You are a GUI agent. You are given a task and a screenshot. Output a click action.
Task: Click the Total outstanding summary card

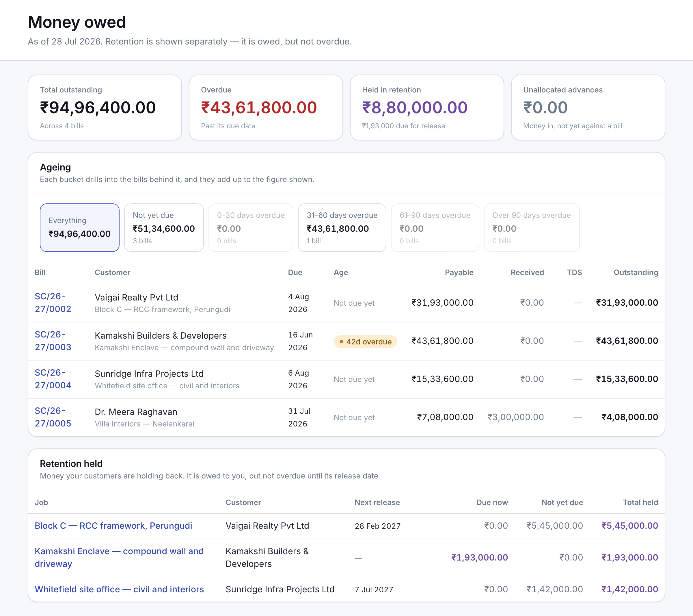click(x=105, y=107)
